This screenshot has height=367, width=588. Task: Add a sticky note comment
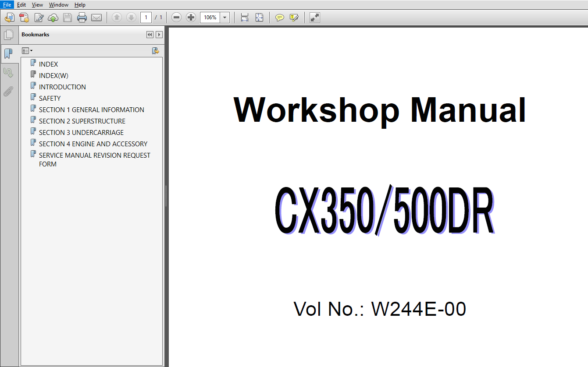(279, 18)
